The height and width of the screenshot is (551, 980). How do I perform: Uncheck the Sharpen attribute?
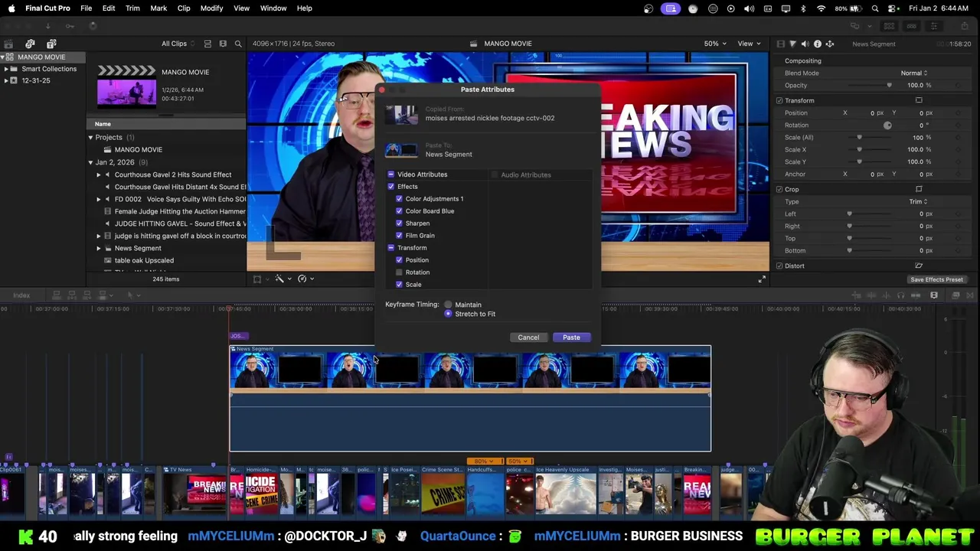coord(399,223)
